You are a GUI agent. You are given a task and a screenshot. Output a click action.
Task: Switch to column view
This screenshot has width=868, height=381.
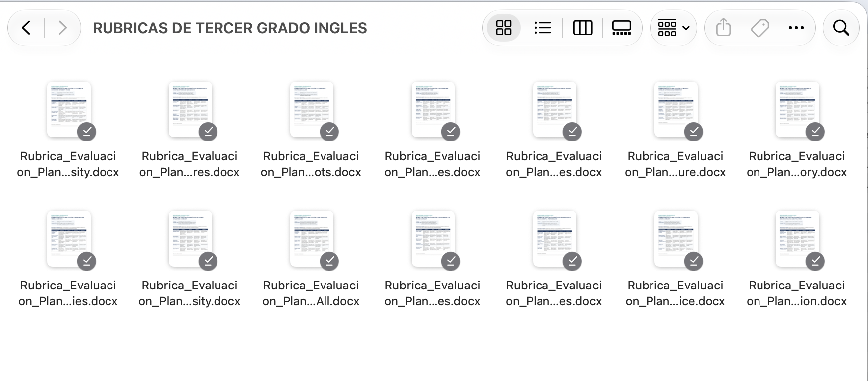[583, 28]
